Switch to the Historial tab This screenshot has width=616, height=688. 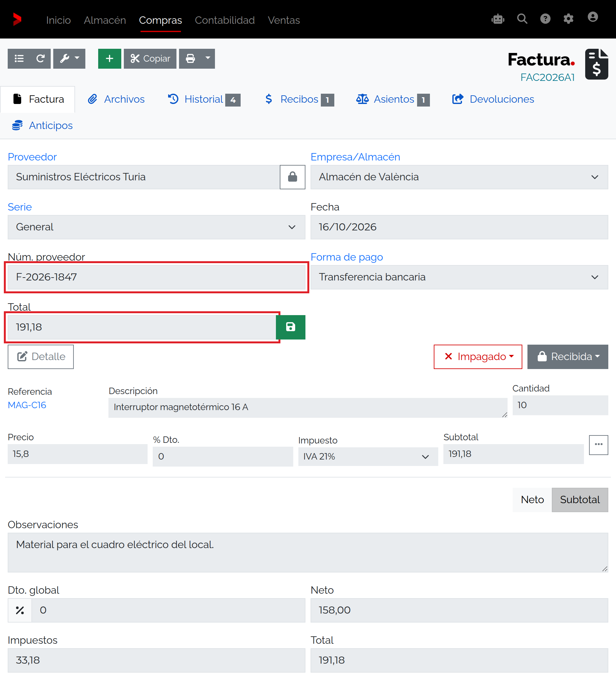pyautogui.click(x=204, y=99)
